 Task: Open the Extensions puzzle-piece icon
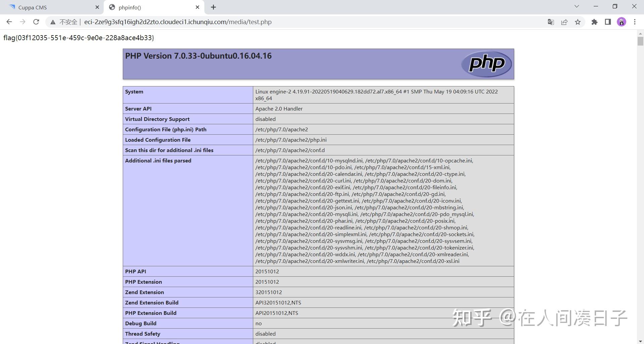594,22
